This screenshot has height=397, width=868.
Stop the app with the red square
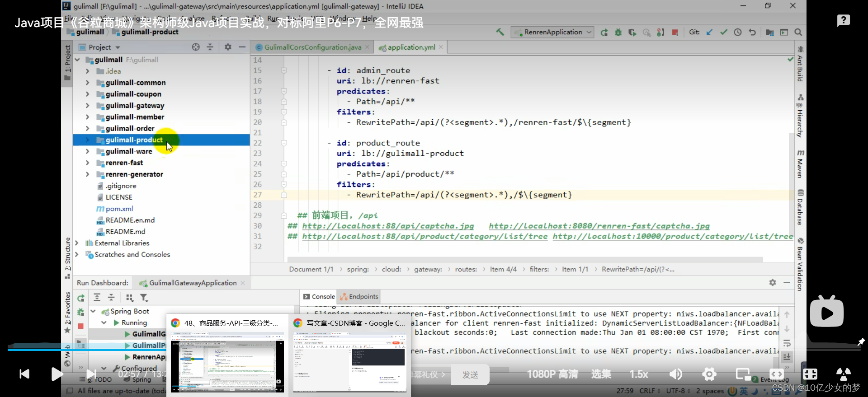tap(675, 32)
